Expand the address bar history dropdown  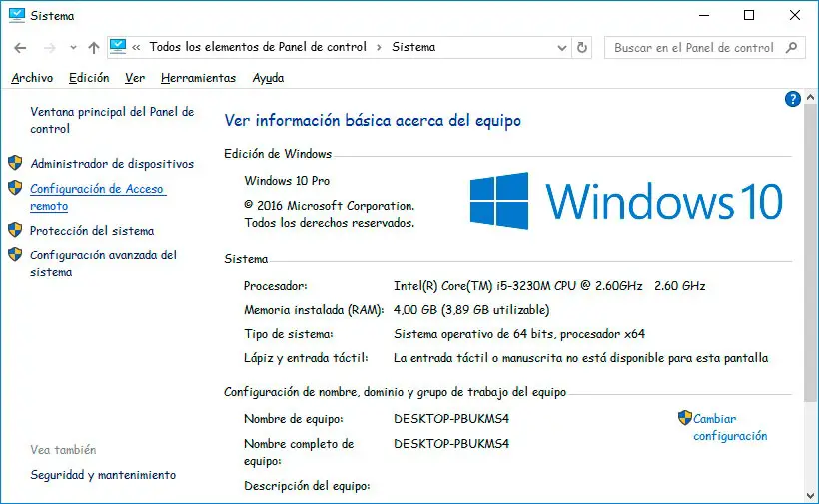pos(562,48)
